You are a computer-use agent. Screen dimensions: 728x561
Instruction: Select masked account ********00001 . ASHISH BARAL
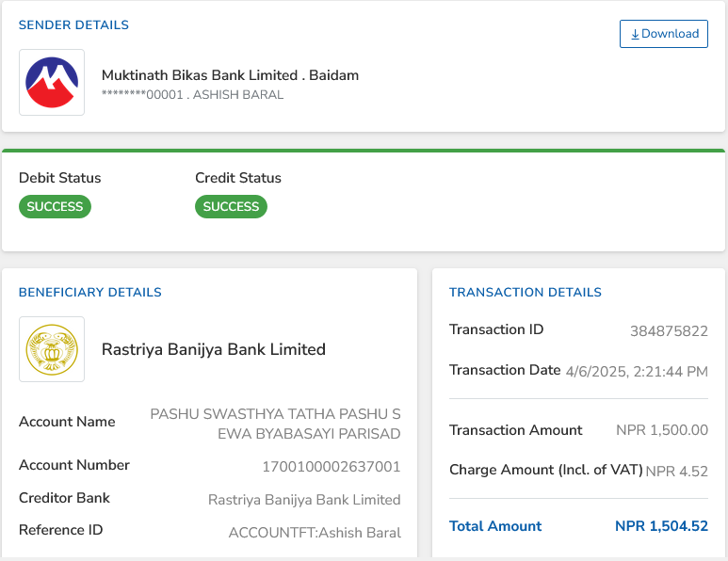point(192,95)
